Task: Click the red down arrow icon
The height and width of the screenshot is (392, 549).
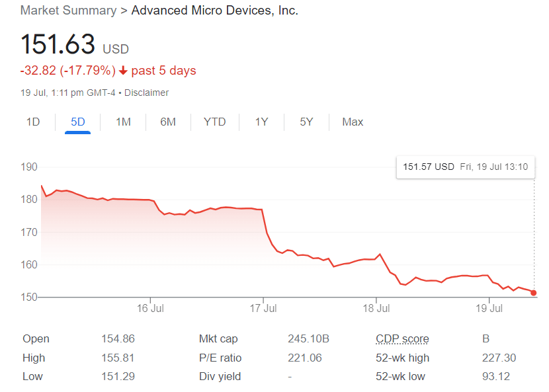Action: coord(123,71)
